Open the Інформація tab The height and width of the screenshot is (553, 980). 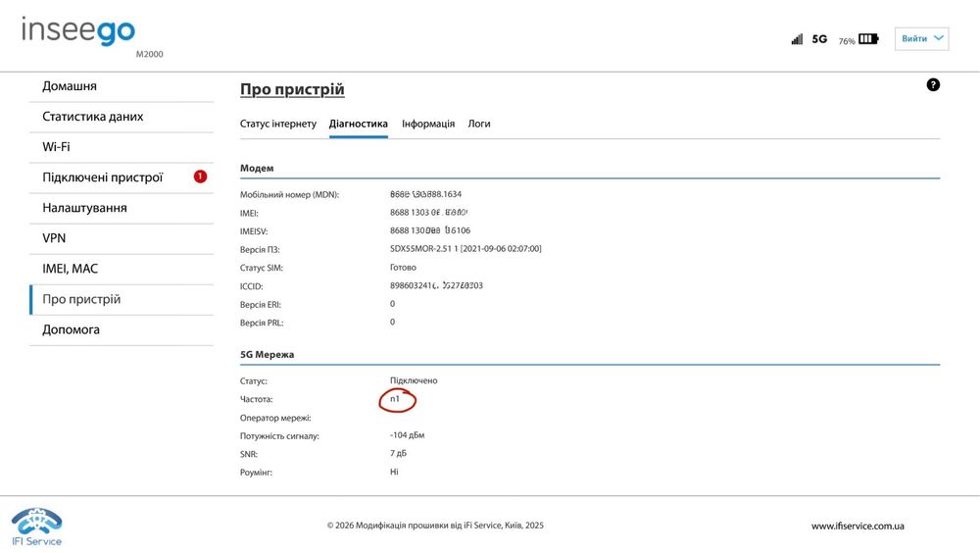[428, 124]
